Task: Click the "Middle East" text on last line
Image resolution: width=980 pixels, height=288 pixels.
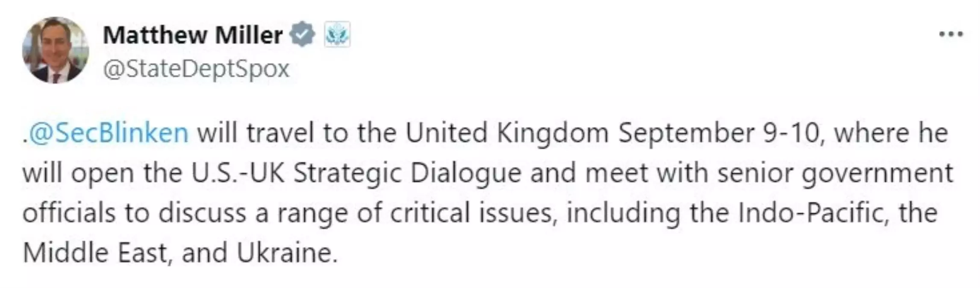Action: [x=94, y=253]
